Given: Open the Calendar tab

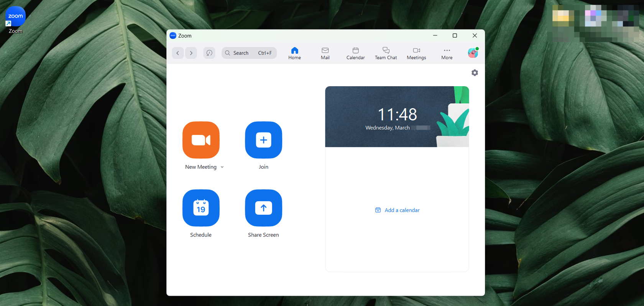Looking at the screenshot, I should (x=355, y=53).
